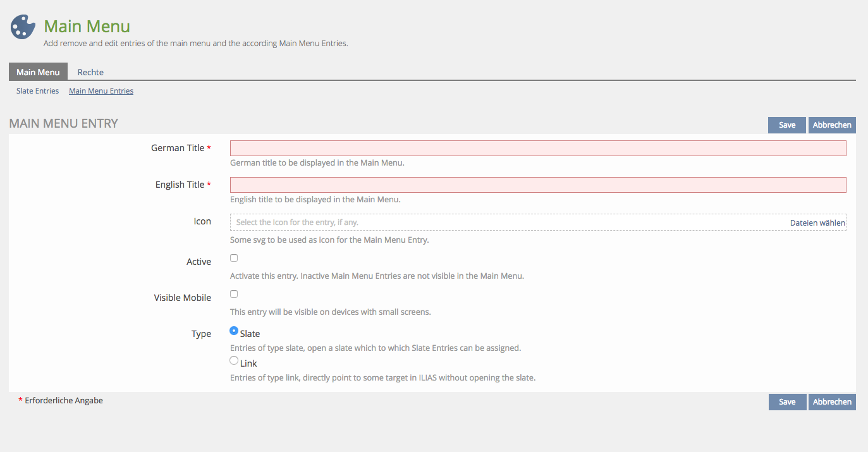Go to the Slate Entries sub-tab
868x452 pixels.
[37, 91]
